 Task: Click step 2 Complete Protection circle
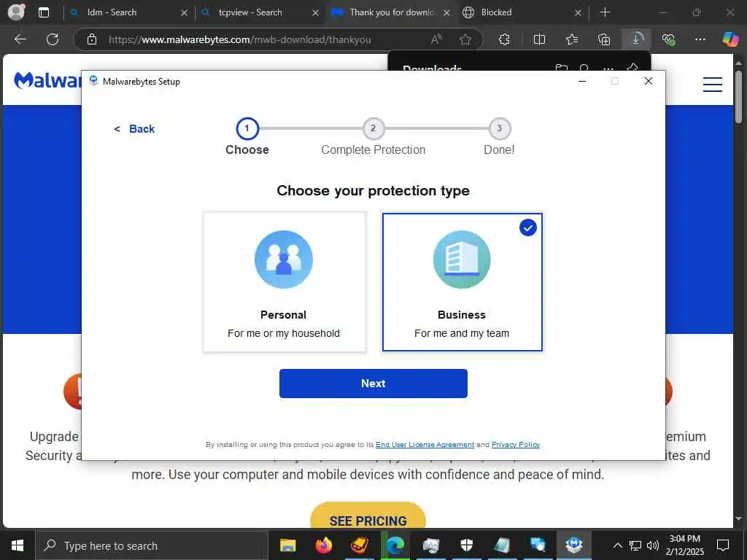pyautogui.click(x=373, y=128)
